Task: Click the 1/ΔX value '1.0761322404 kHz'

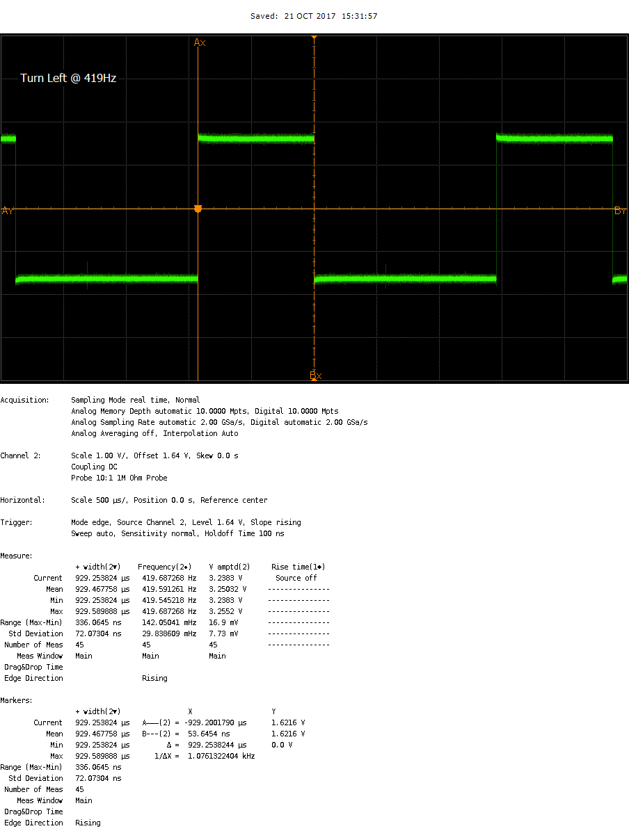Action: tap(221, 756)
